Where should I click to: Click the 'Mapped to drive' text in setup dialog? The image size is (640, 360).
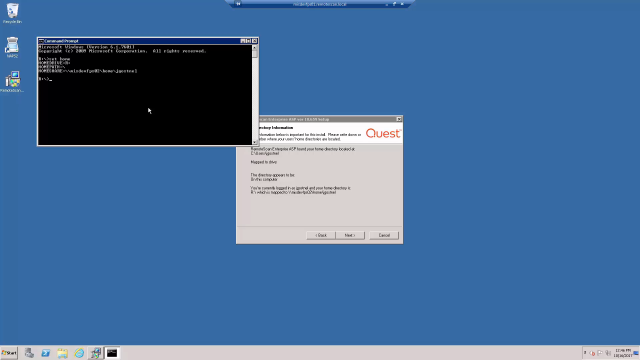pos(264,162)
